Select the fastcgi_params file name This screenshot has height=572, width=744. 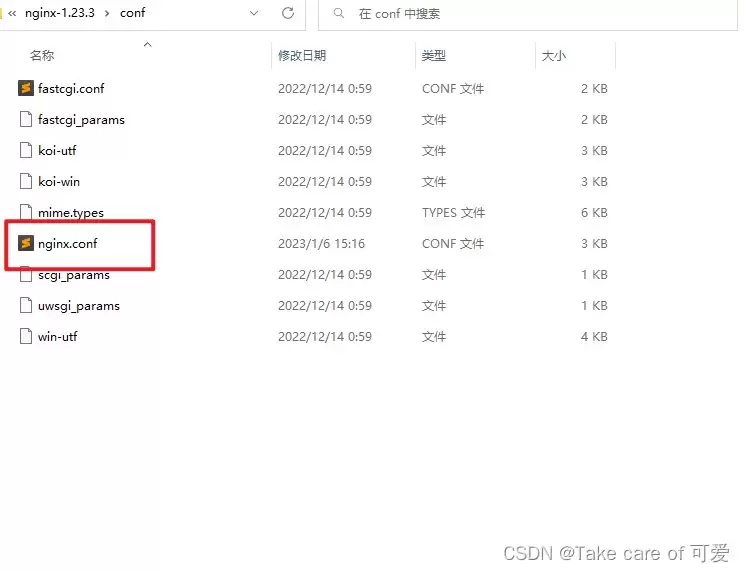81,120
